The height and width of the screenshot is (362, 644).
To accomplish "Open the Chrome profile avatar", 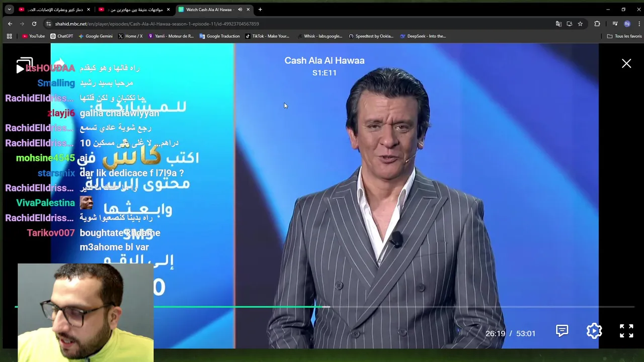I will point(627,24).
